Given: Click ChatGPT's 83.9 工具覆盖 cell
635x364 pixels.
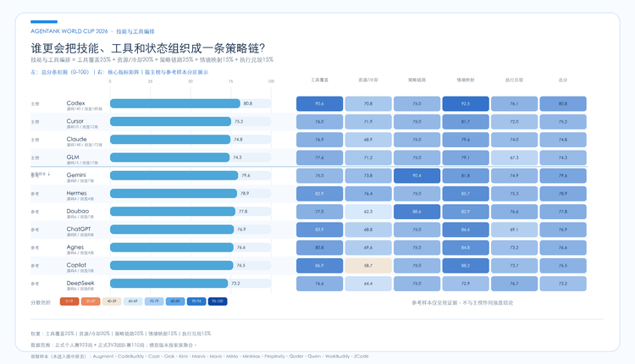Looking at the screenshot, I should (x=319, y=229).
